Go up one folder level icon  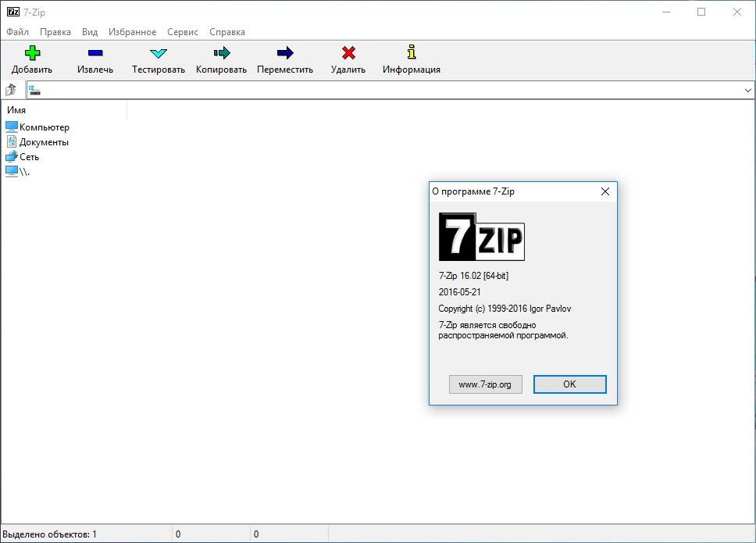click(x=11, y=90)
